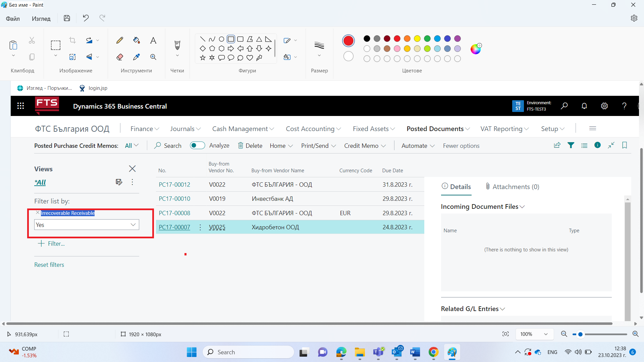The image size is (644, 362).
Task: Open the Изглед menu
Action: 41,18
